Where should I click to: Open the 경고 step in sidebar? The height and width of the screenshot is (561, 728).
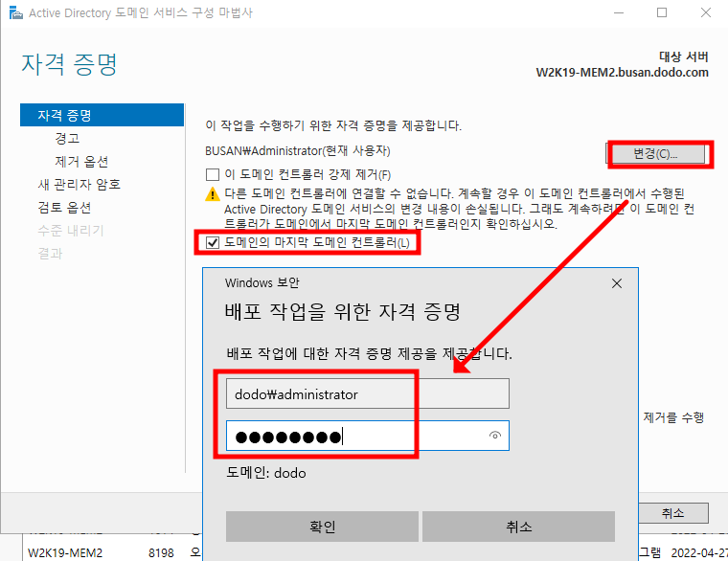[67, 138]
